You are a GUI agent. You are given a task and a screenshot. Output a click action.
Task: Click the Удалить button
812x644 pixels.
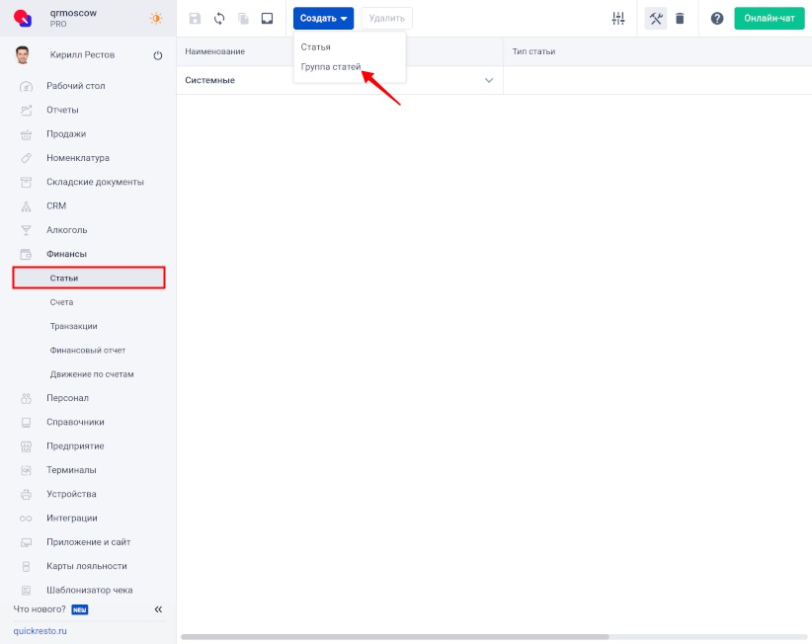pos(387,18)
